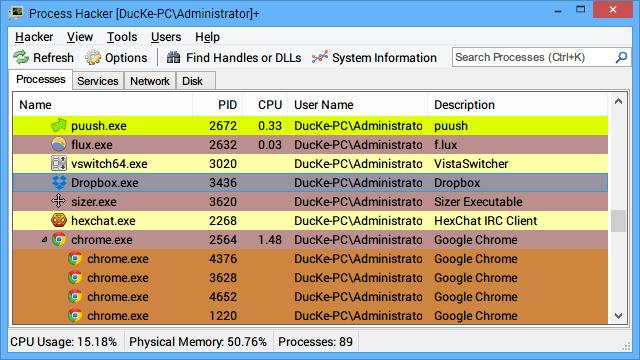
Task: Select the vswitch64.exe process name
Action: [109, 164]
